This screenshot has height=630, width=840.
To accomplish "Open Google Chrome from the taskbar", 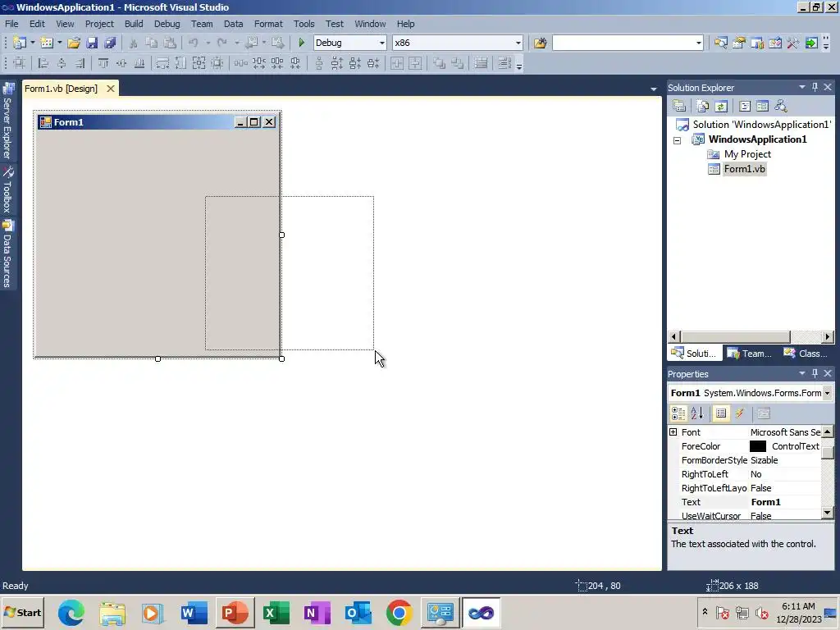I will pyautogui.click(x=399, y=613).
